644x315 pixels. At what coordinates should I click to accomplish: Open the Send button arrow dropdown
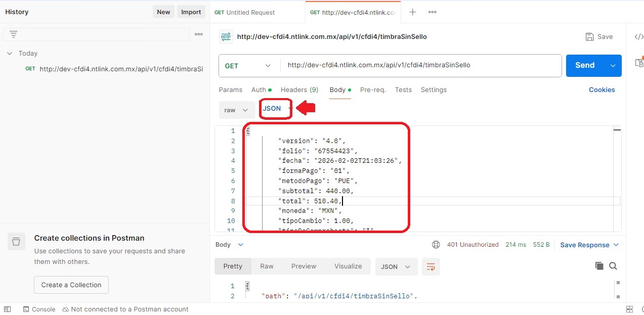coord(613,66)
